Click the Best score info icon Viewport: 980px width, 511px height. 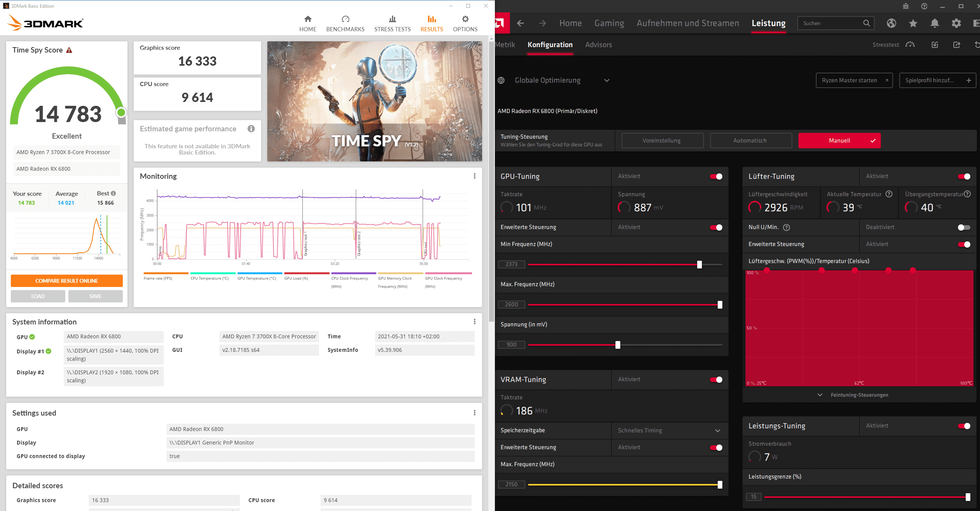tap(113, 193)
